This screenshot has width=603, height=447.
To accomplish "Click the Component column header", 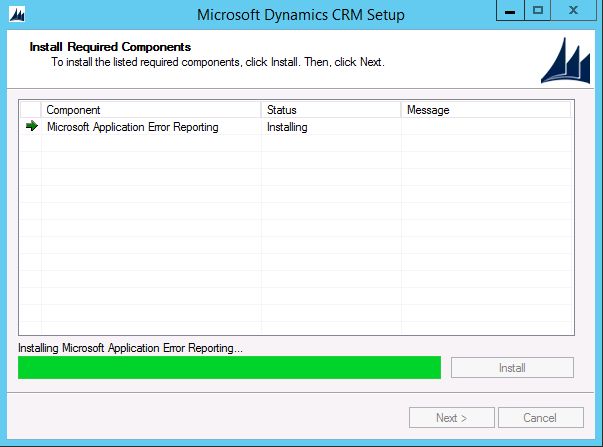I will click(x=151, y=110).
